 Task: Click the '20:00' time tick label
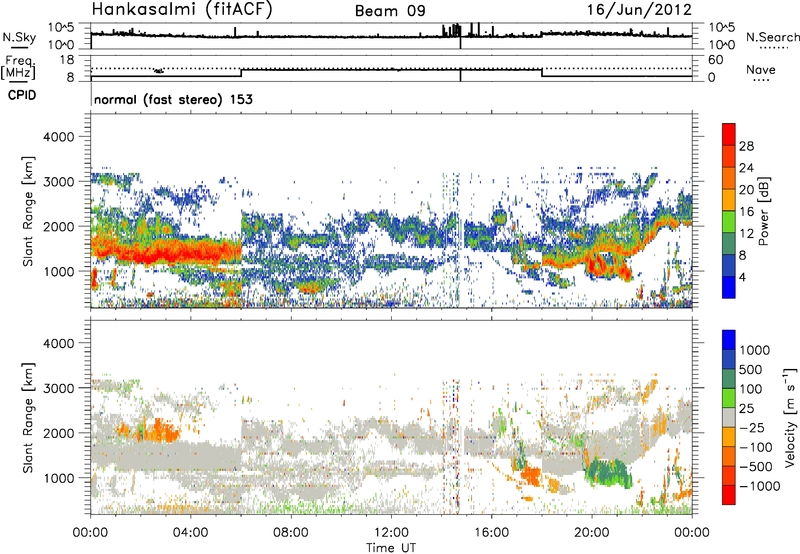tap(591, 533)
